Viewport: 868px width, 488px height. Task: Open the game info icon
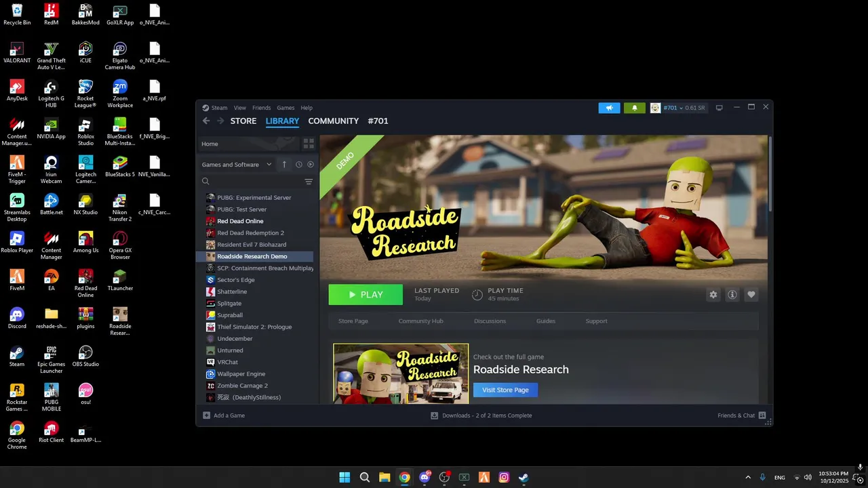tap(732, 295)
